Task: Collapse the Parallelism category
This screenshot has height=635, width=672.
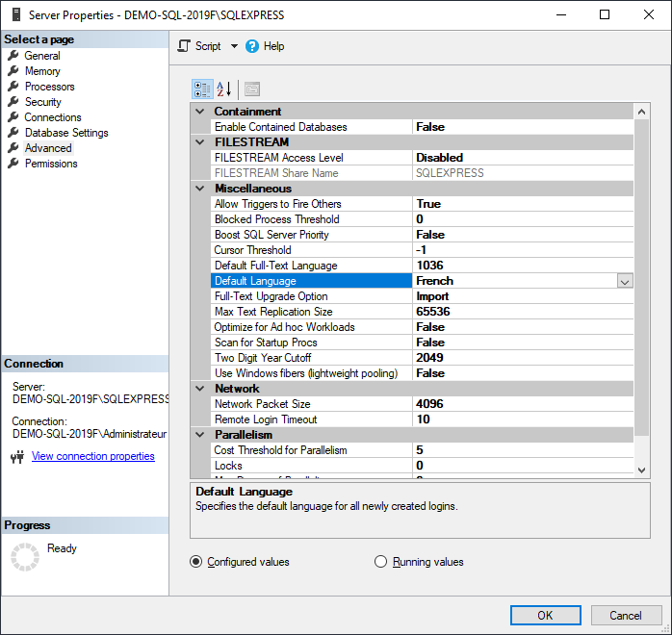Action: [x=199, y=435]
